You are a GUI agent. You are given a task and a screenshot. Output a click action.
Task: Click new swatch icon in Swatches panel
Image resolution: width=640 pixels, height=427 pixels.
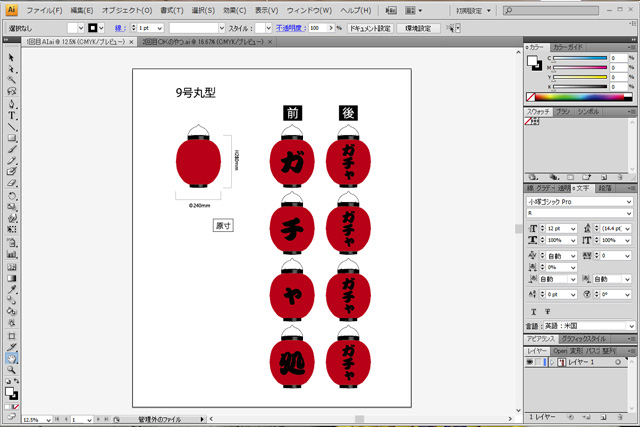(x=604, y=177)
